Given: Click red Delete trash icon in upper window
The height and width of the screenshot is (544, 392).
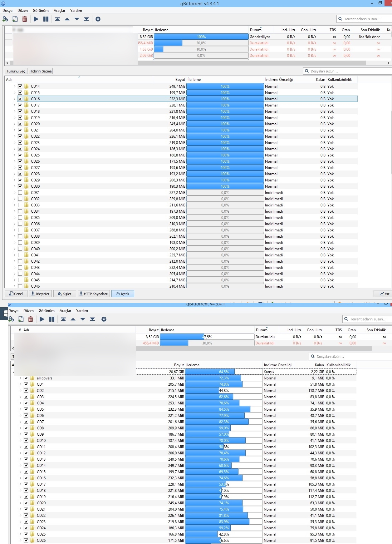Looking at the screenshot, I should point(25,19).
